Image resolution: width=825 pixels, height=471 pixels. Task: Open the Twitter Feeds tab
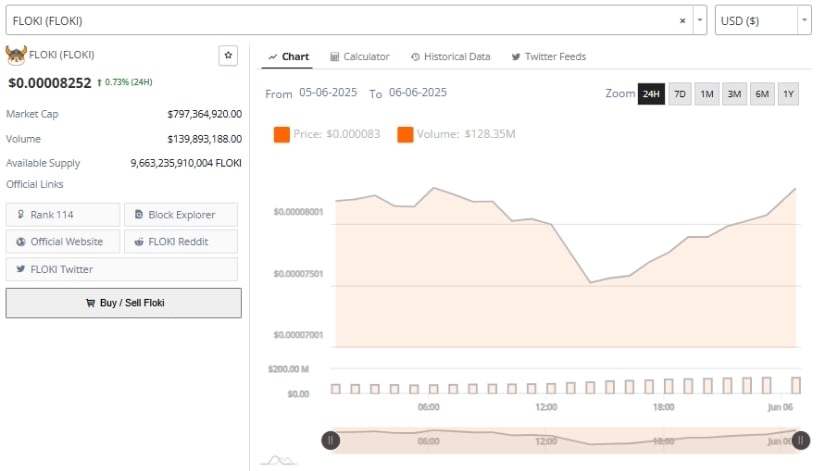pyautogui.click(x=548, y=57)
